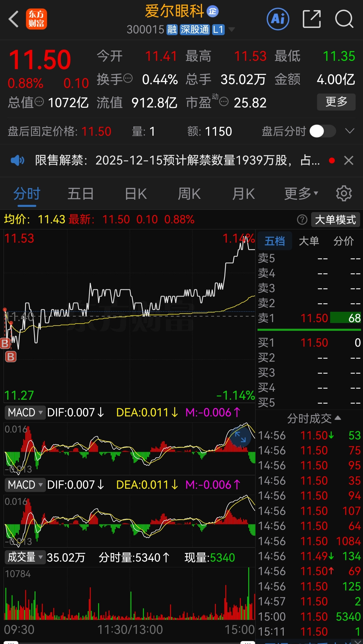This screenshot has height=644, width=363.
Task: Expand the stock tags dropdown arrow
Action: tap(231, 29)
